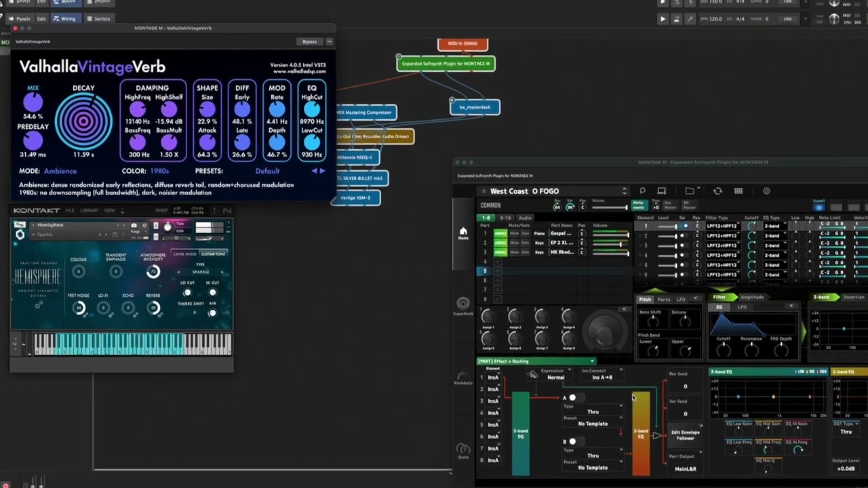Click Edit Envelope Follower button

click(685, 435)
